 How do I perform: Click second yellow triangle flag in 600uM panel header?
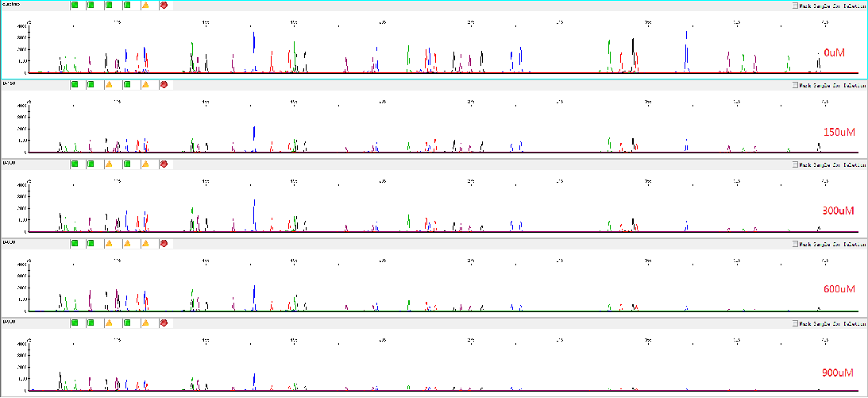pyautogui.click(x=127, y=244)
